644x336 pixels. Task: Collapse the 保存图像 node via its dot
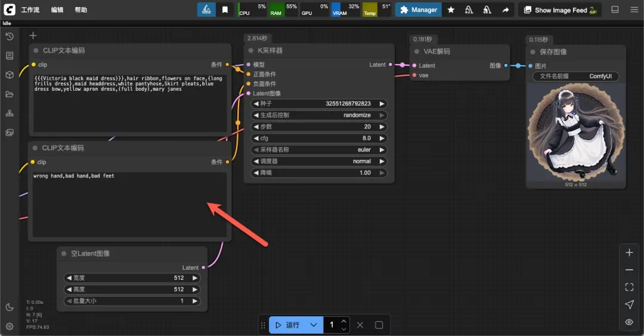(x=532, y=52)
